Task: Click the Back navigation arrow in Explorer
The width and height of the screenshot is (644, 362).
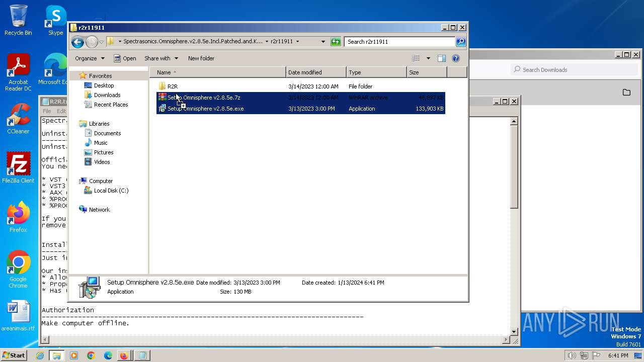Action: coord(77,42)
